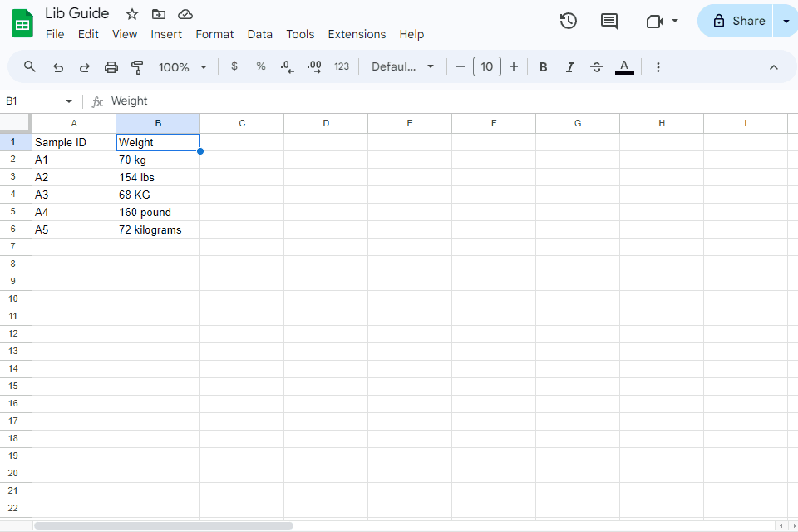Open version history clock icon
This screenshot has height=532, width=798.
pos(568,21)
